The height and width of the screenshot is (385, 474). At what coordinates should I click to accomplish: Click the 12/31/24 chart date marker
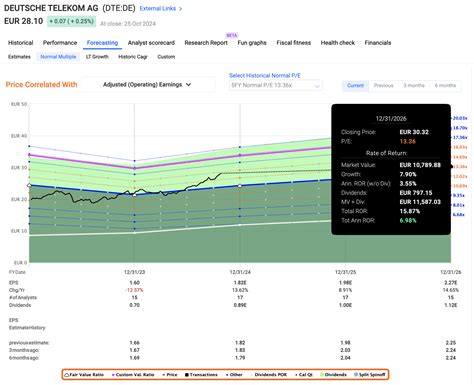240,272
